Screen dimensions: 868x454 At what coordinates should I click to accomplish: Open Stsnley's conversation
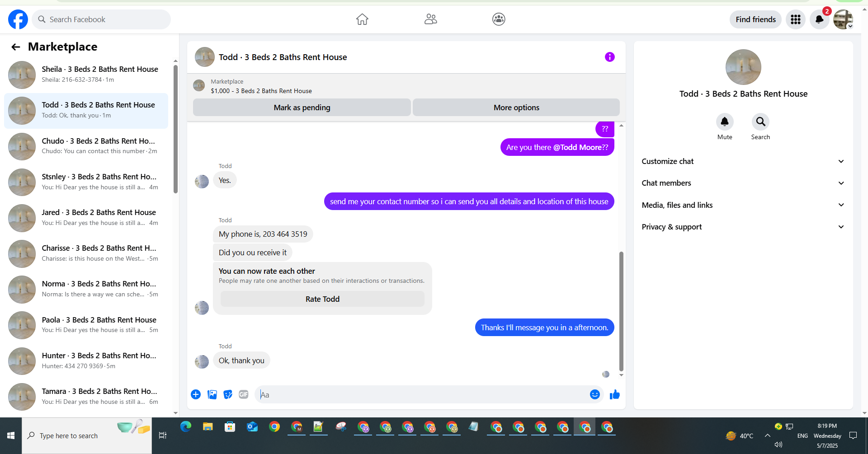tap(86, 182)
